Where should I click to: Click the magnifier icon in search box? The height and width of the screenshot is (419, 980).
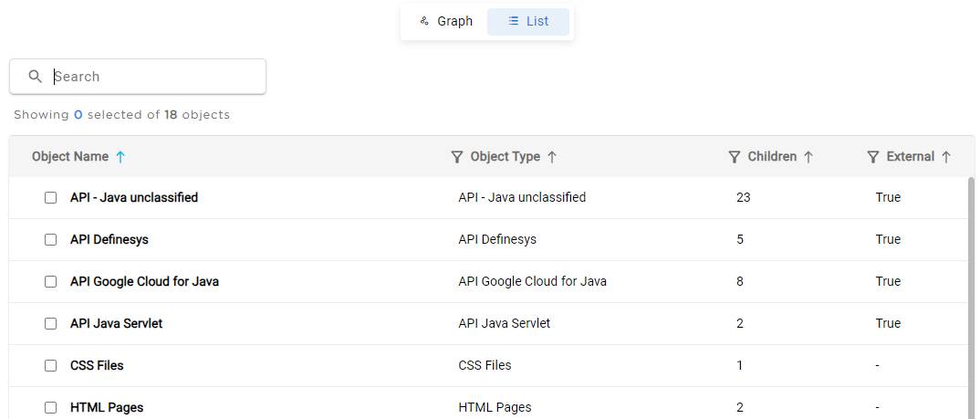(x=35, y=77)
